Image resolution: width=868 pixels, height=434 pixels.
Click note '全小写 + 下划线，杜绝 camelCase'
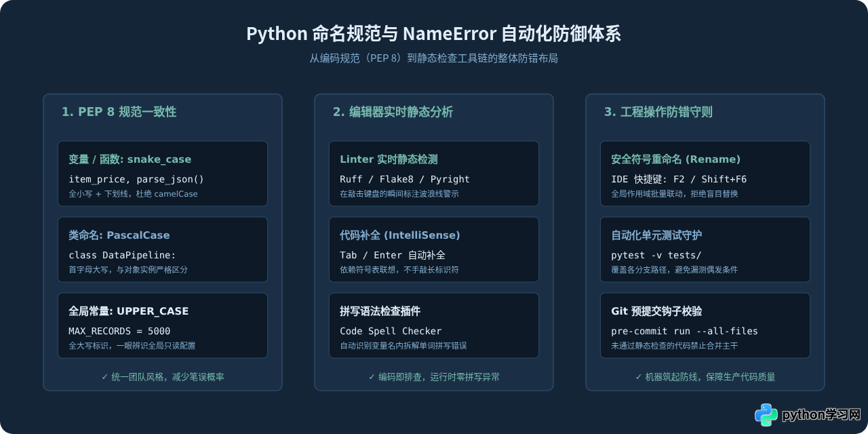pyautogui.click(x=133, y=194)
